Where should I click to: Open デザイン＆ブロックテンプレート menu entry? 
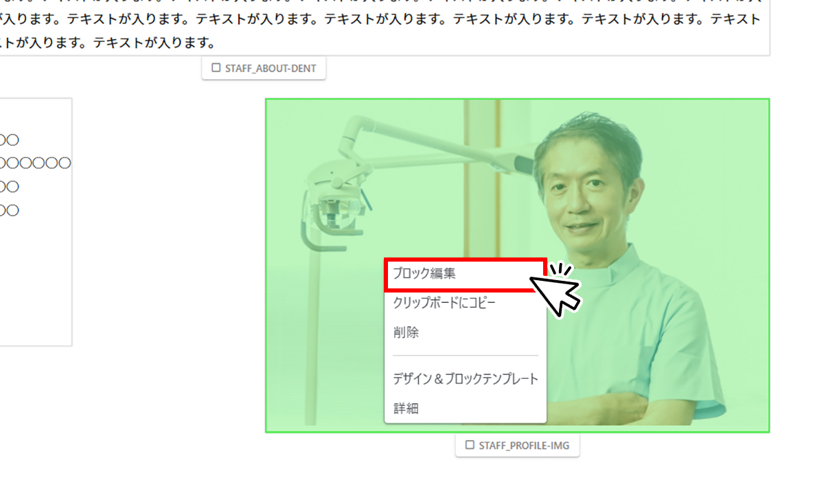coord(465,378)
